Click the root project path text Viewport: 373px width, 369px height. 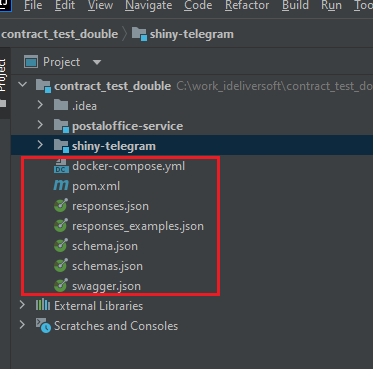tap(274, 86)
